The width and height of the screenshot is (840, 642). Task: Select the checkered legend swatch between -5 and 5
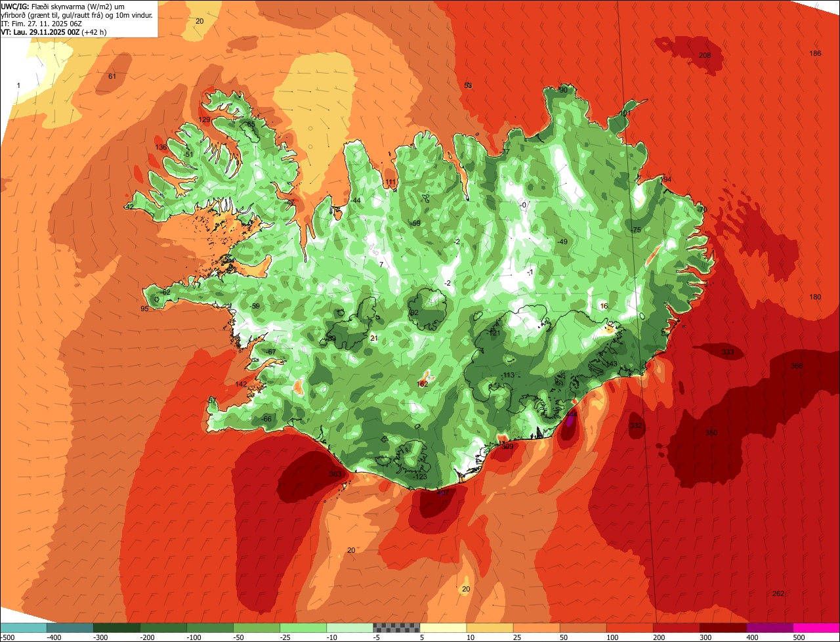(396, 628)
